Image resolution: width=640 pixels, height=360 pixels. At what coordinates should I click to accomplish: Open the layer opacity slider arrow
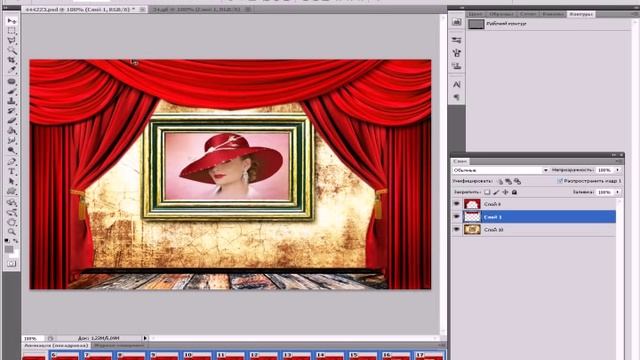point(618,170)
